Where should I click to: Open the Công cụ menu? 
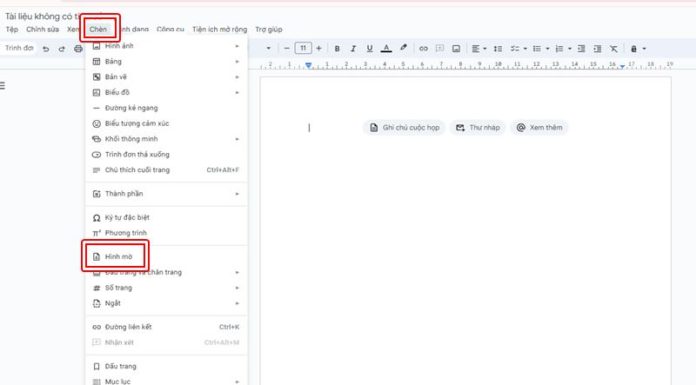point(170,29)
